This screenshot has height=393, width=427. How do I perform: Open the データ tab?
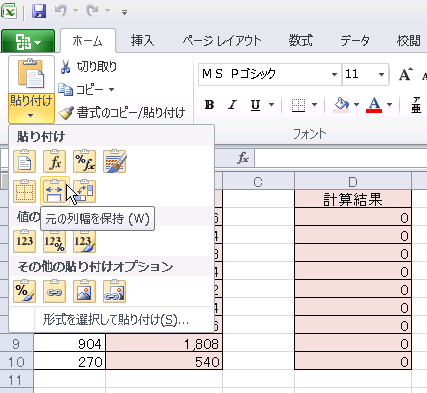pyautogui.click(x=355, y=41)
